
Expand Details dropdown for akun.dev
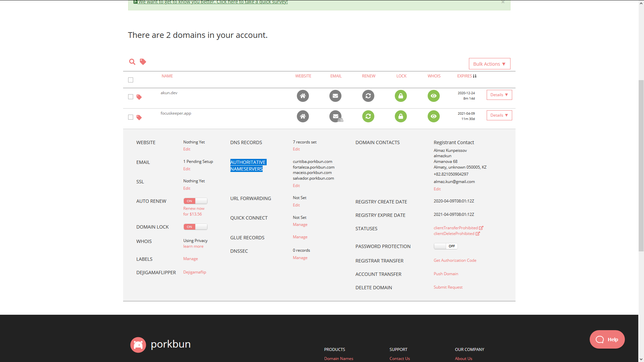point(499,95)
